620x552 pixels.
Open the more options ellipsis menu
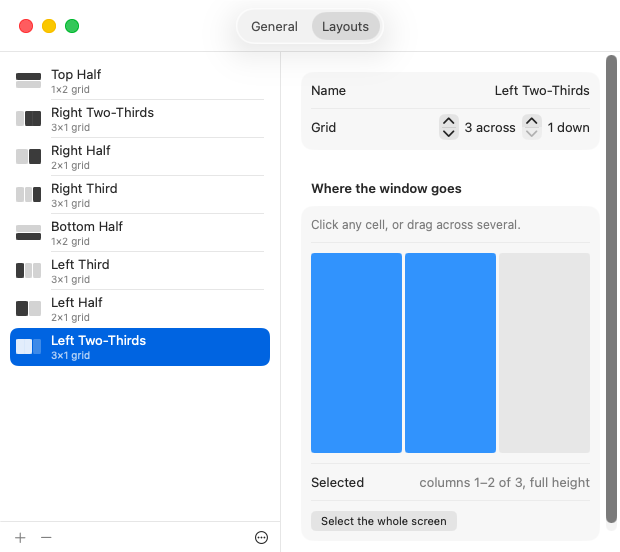(x=261, y=537)
